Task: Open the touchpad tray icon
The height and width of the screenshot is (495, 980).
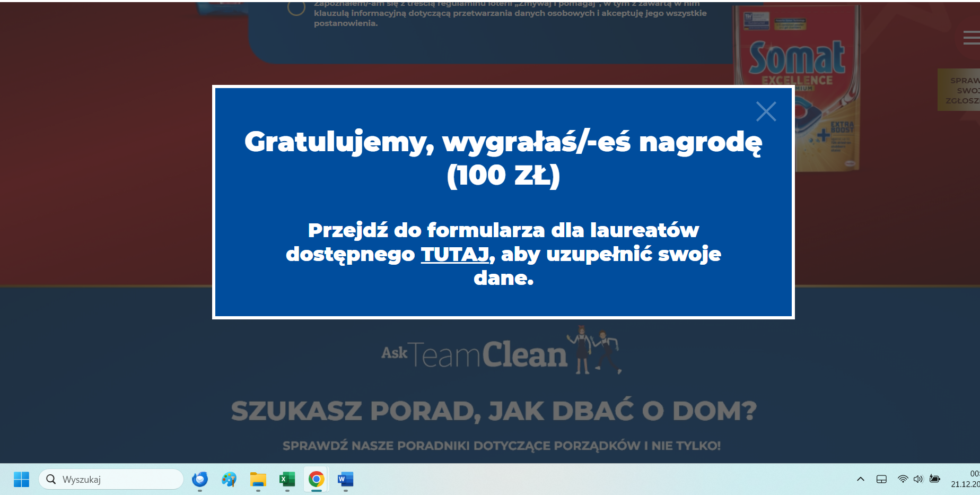Action: [x=881, y=479]
